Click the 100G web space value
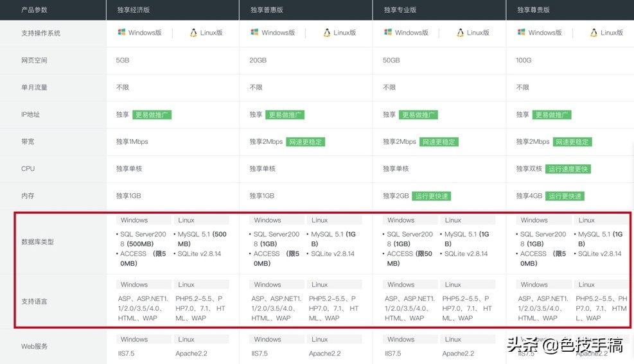634x364 pixels. [524, 60]
